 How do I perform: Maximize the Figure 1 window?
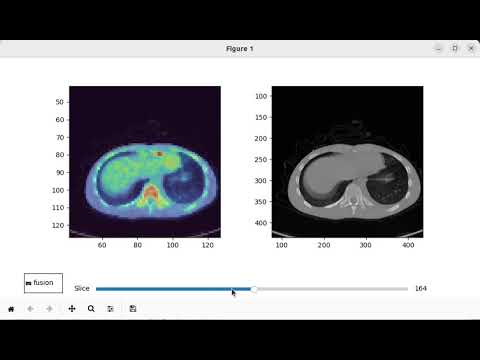click(x=455, y=48)
